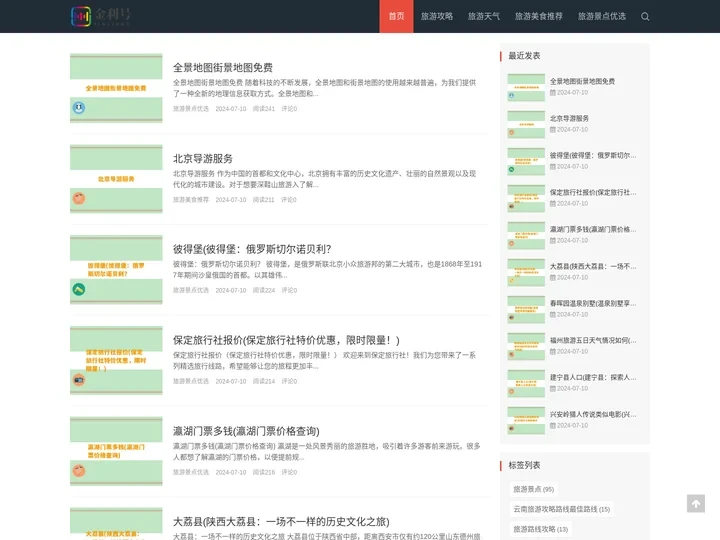720x540 pixels.
Task: Open the sidebar recent post 北京导游服务
Action: pyautogui.click(x=569, y=118)
